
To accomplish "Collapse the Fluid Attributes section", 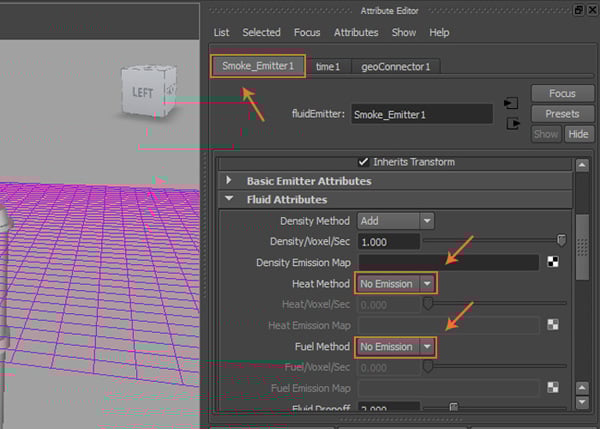I will pyautogui.click(x=230, y=199).
